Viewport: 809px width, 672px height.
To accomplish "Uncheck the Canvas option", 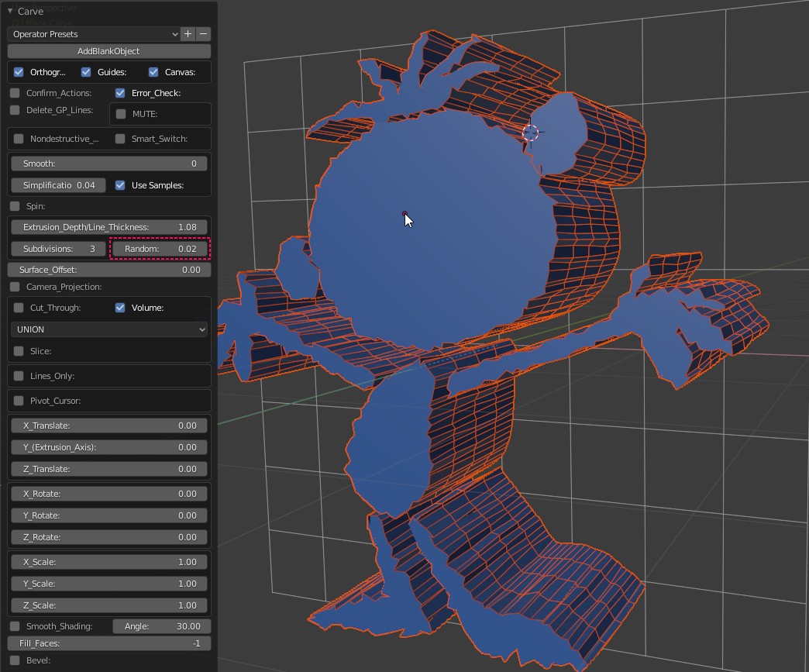I will 153,72.
